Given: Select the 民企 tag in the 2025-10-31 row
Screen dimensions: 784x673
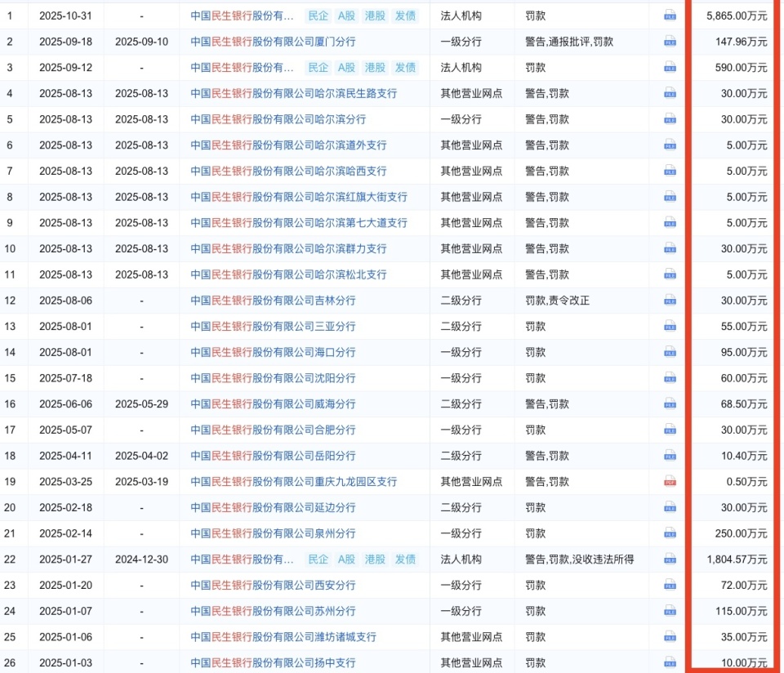Looking at the screenshot, I should tap(318, 16).
